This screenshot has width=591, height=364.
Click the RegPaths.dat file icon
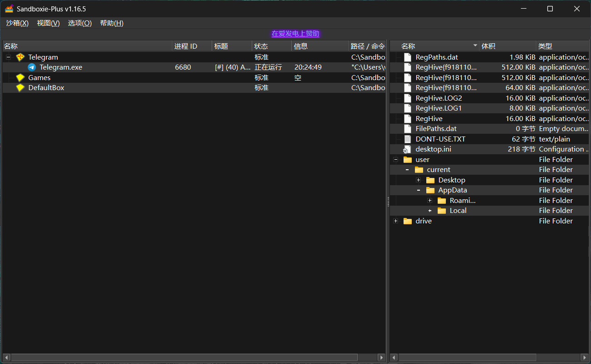tap(407, 57)
